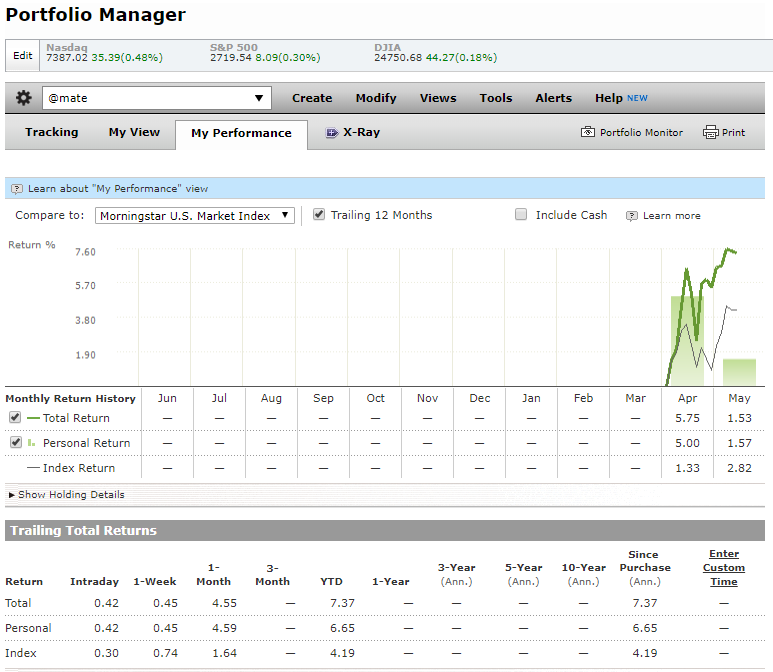Click the May Total Return value 1.53
The image size is (773, 672).
[x=739, y=418]
